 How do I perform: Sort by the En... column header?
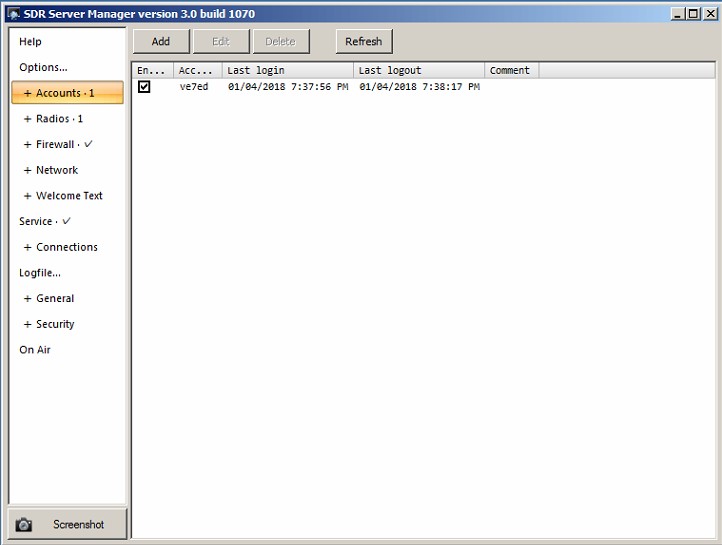153,70
